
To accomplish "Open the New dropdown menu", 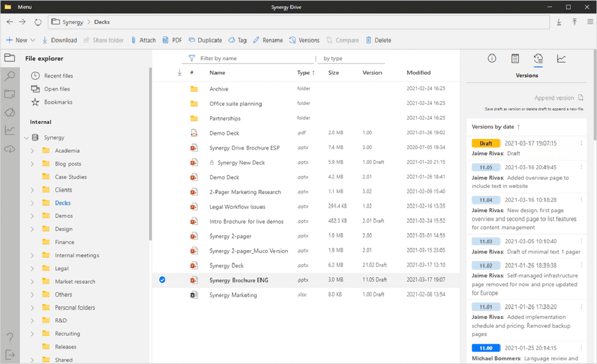I will coord(20,40).
